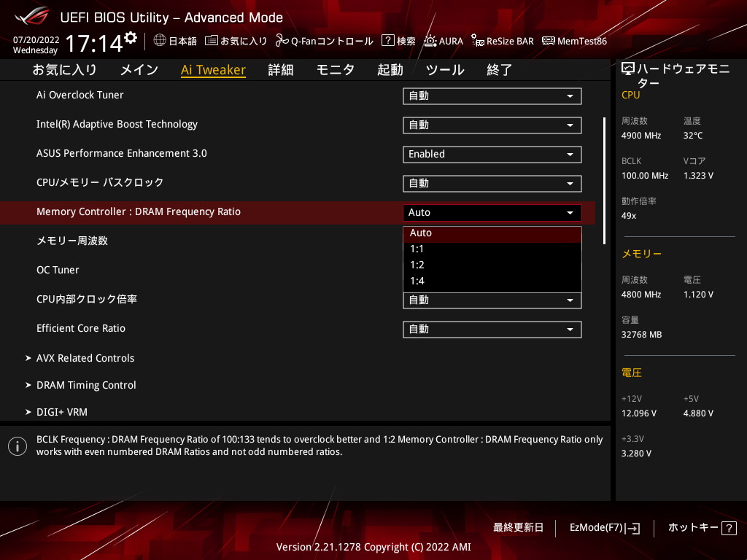This screenshot has height=560, width=747.
Task: Open the モニタ tab
Action: click(336, 70)
